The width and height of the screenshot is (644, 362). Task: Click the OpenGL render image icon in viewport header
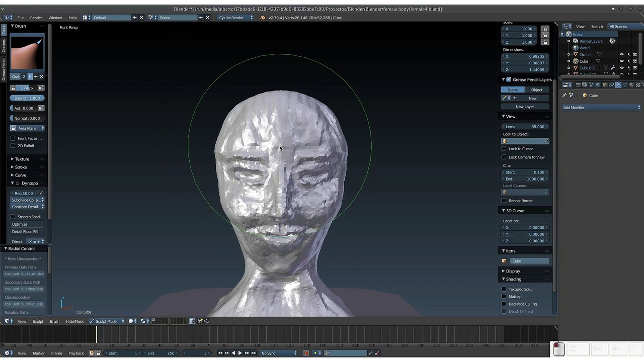click(200, 321)
